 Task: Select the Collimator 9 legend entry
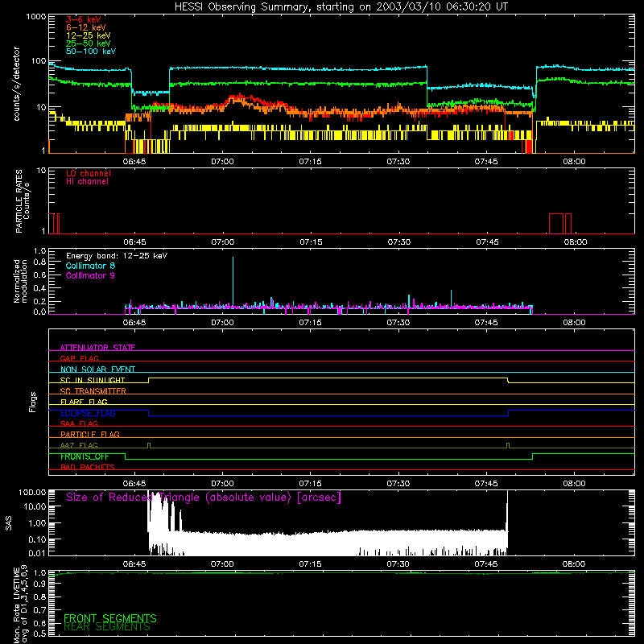[90, 275]
